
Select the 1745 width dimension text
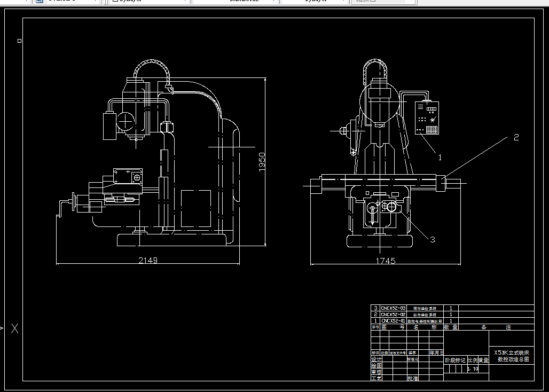(x=386, y=261)
